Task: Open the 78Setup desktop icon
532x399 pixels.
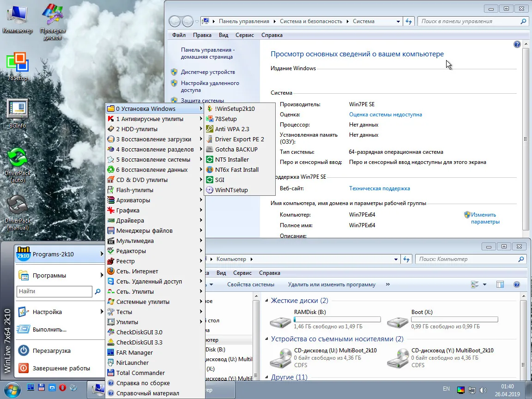Action: [17, 66]
